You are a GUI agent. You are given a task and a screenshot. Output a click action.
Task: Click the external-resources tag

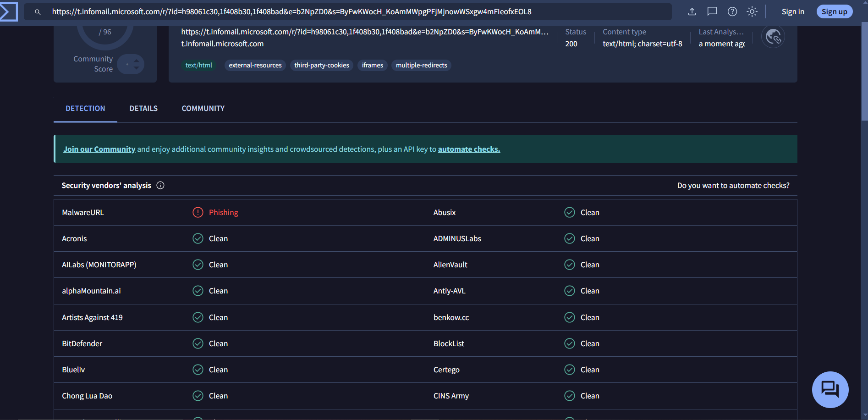(x=255, y=65)
